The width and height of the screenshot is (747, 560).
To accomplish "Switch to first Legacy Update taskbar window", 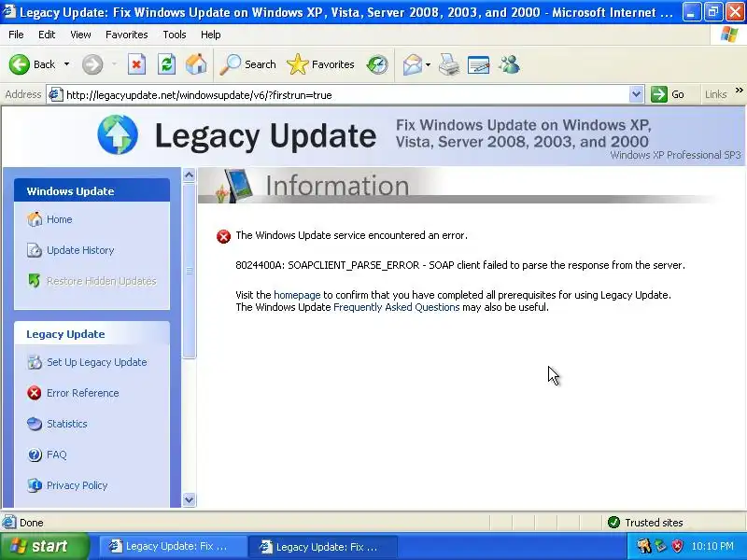I will click(174, 546).
